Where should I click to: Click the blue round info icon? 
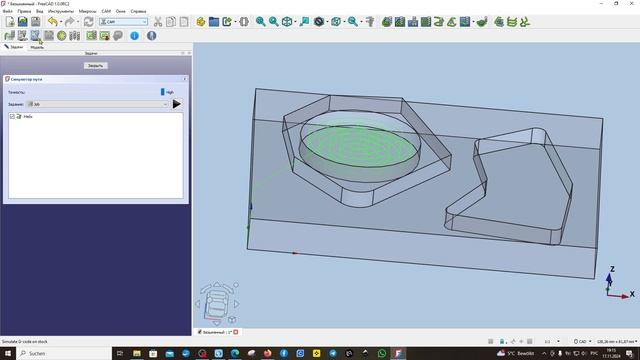tap(134, 36)
